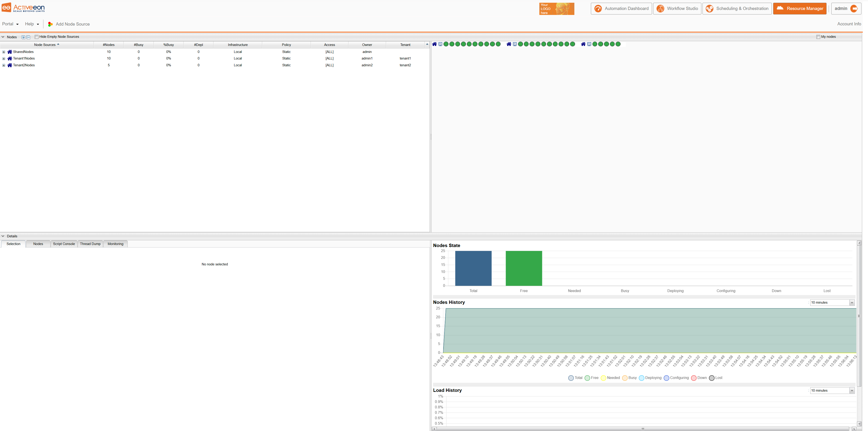
Task: Open the Automation Dashboard portal
Action: click(x=621, y=8)
